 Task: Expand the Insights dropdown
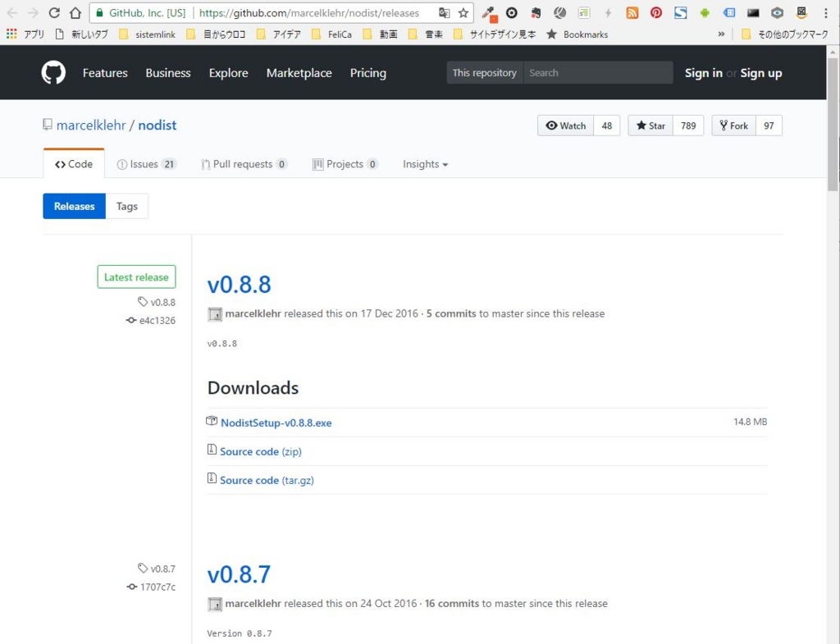[x=426, y=164]
